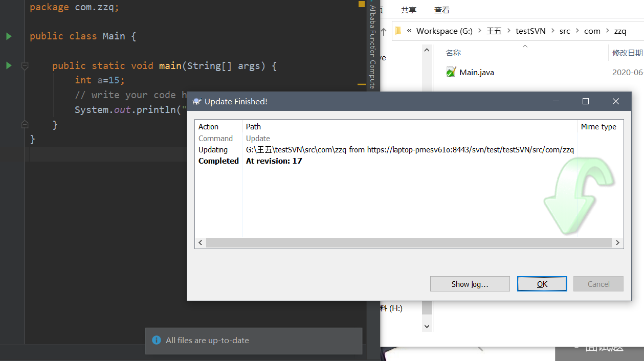Minimize the Update Finished dialog
Viewport: 644px width, 361px height.
(x=556, y=101)
